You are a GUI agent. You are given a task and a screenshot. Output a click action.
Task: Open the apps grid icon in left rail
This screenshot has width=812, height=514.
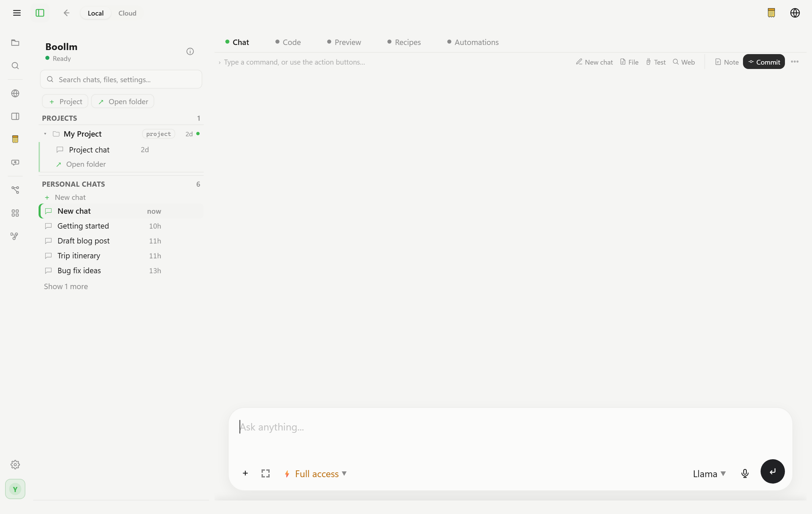(x=15, y=213)
